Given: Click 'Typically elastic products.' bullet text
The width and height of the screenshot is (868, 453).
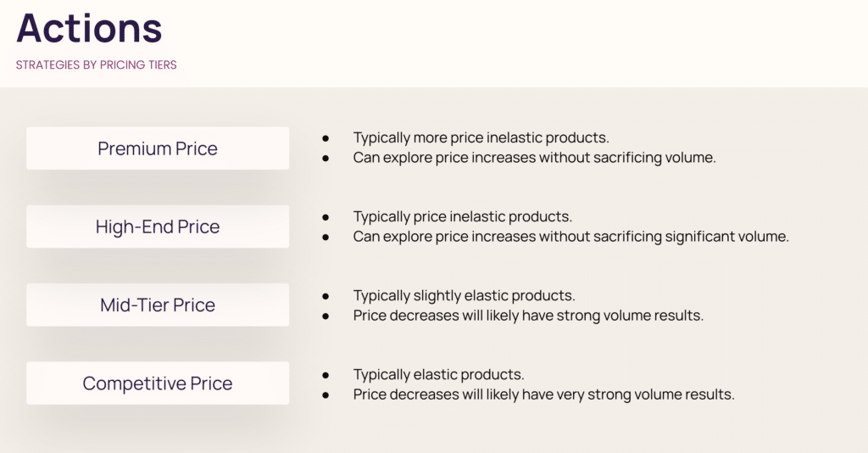Looking at the screenshot, I should tap(438, 374).
